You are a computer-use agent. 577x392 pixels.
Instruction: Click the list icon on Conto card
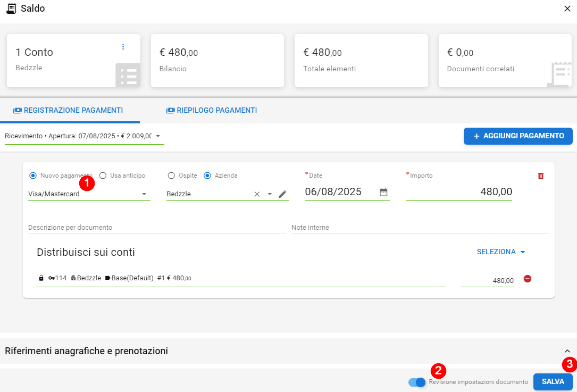(x=128, y=76)
